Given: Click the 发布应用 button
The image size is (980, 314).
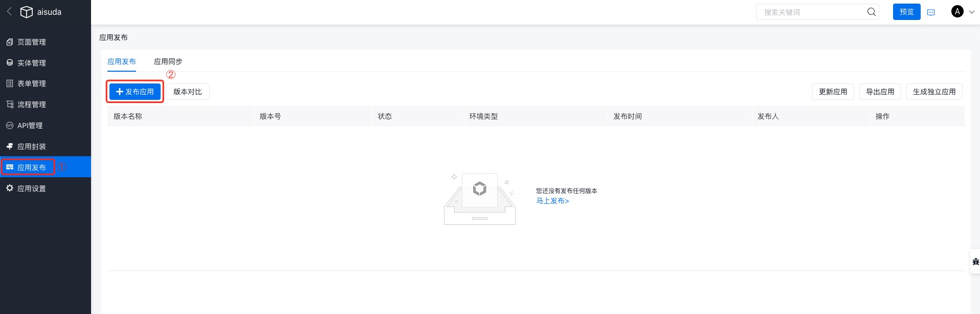Looking at the screenshot, I should 135,92.
